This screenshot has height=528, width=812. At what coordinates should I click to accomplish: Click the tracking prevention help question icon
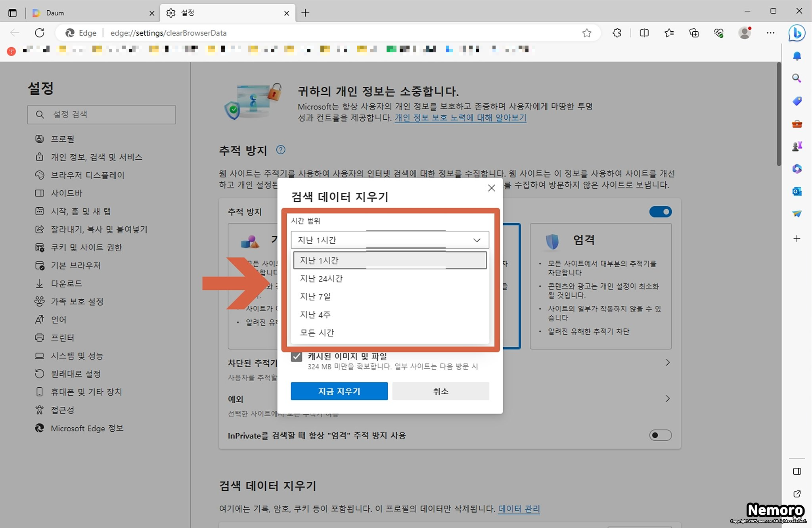click(280, 150)
